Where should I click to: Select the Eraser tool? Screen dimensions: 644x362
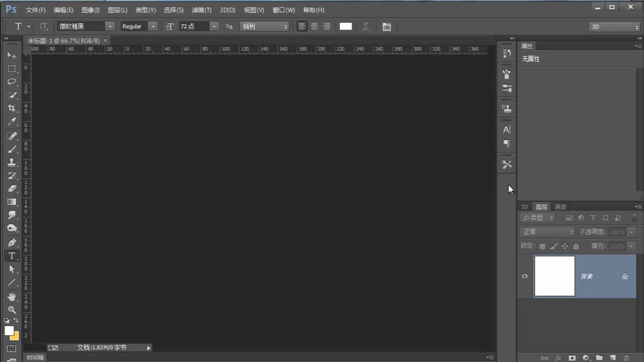pyautogui.click(x=12, y=188)
